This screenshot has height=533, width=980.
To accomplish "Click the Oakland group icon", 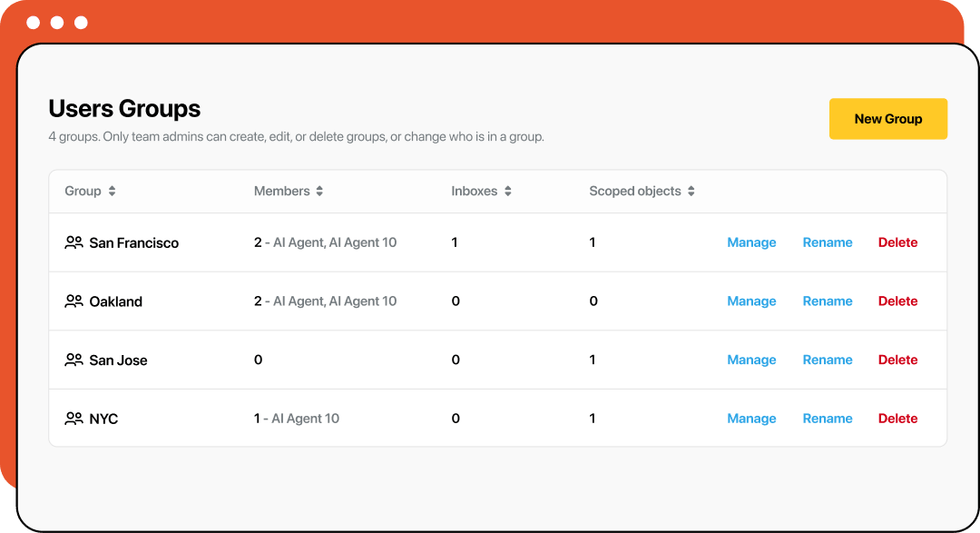I will tap(73, 301).
